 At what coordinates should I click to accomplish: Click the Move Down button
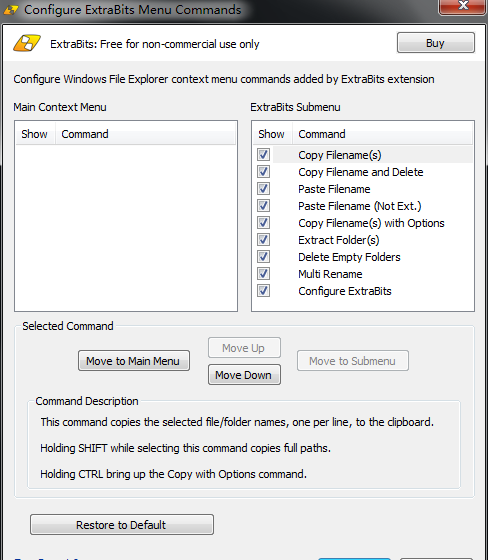pos(244,375)
